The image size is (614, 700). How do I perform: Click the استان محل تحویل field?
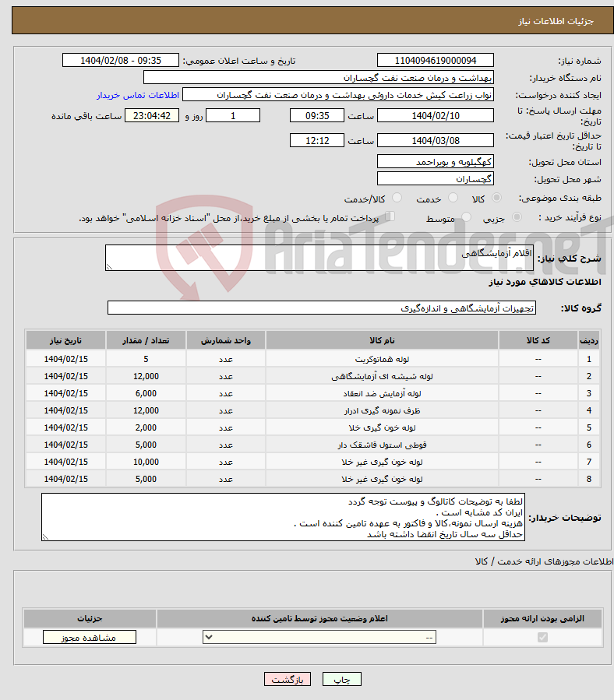point(436,162)
